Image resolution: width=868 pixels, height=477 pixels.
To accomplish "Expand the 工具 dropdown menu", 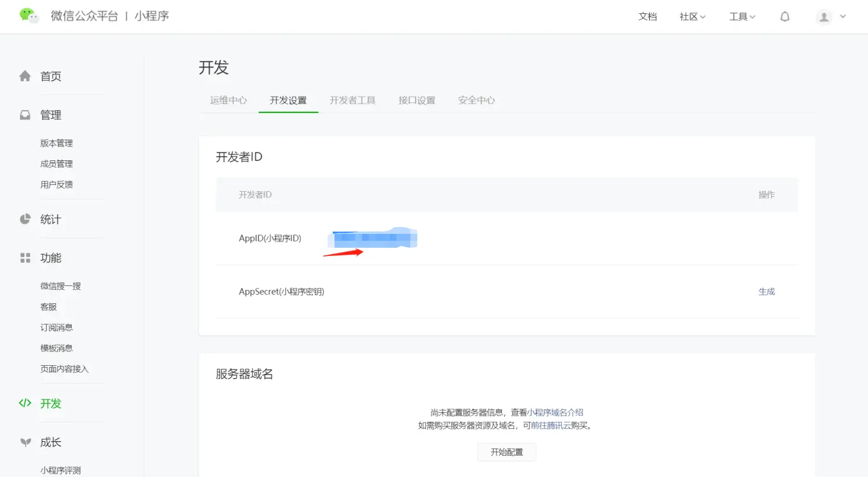I will tap(742, 17).
